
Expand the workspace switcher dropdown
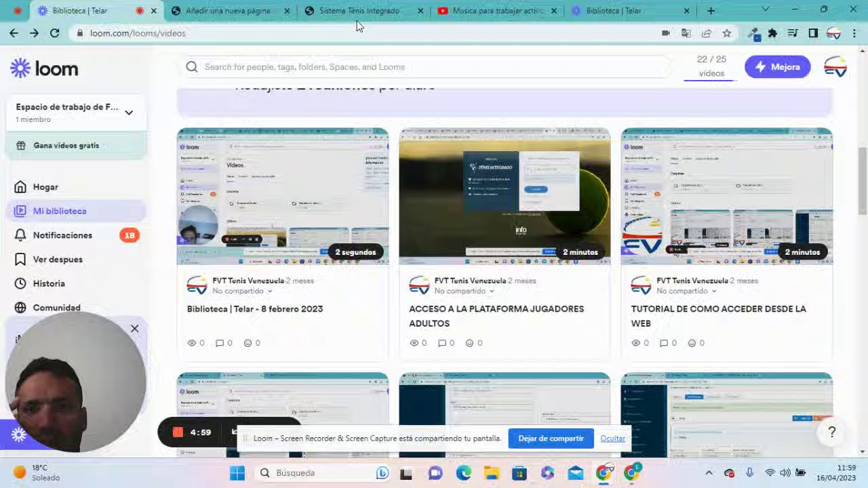click(x=129, y=113)
